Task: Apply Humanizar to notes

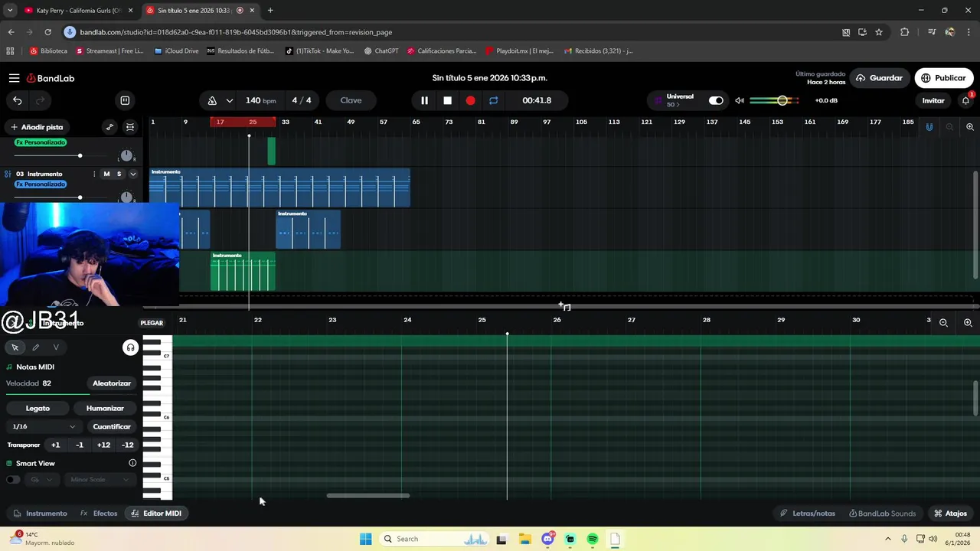Action: coord(105,409)
